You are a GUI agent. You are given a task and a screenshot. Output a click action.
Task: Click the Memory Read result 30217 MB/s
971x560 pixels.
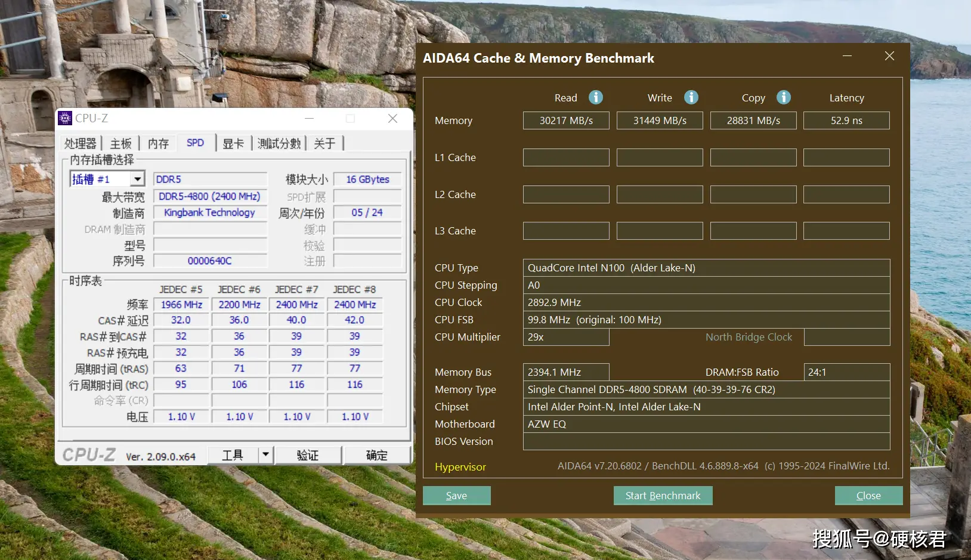[x=566, y=120]
